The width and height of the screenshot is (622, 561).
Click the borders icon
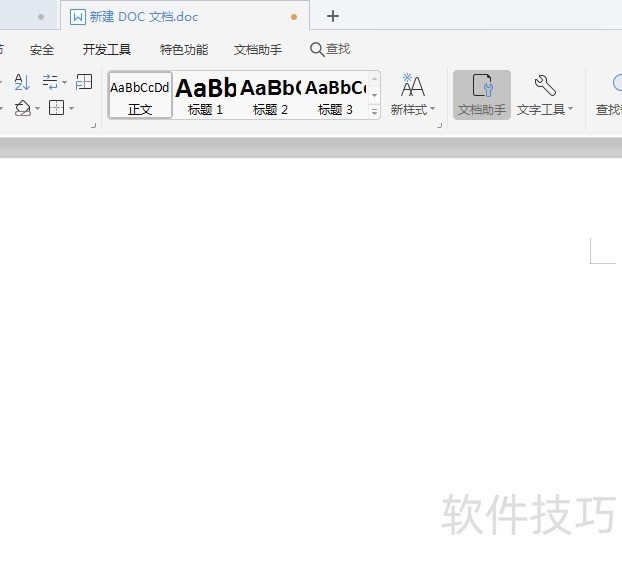coord(56,108)
